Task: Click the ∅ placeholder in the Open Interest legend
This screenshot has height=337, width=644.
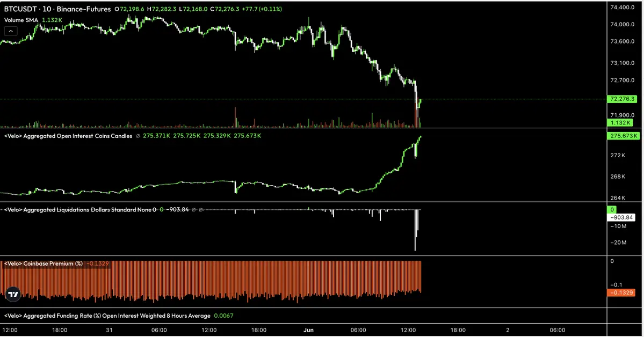Action: tap(138, 136)
